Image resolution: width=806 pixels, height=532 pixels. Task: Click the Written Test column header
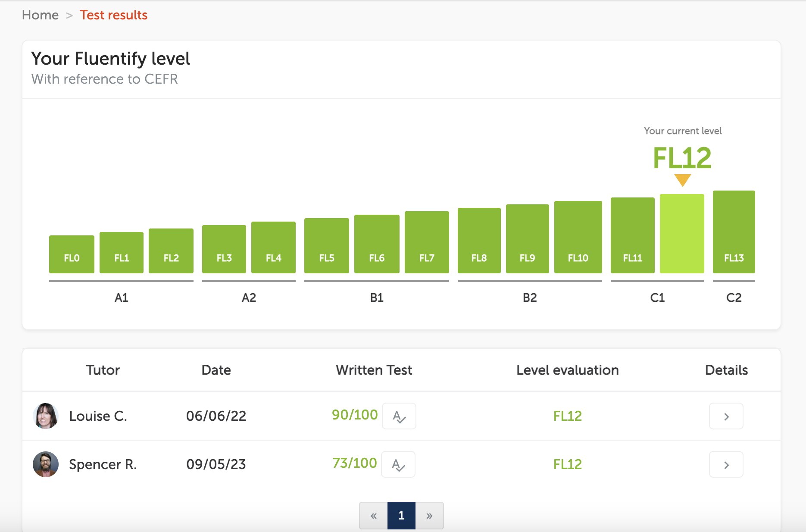(x=374, y=370)
